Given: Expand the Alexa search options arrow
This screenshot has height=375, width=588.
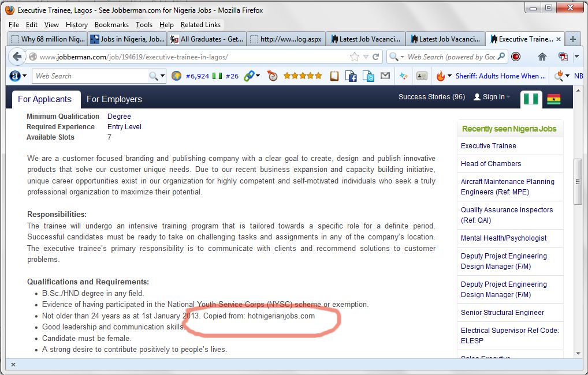Looking at the screenshot, I should tap(162, 76).
